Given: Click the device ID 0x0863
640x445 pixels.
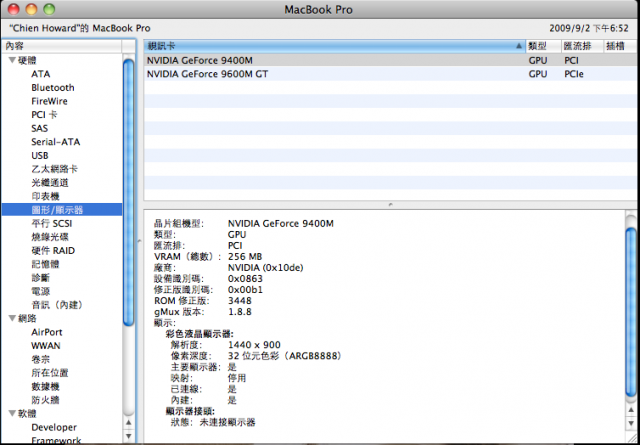Looking at the screenshot, I should 245,279.
